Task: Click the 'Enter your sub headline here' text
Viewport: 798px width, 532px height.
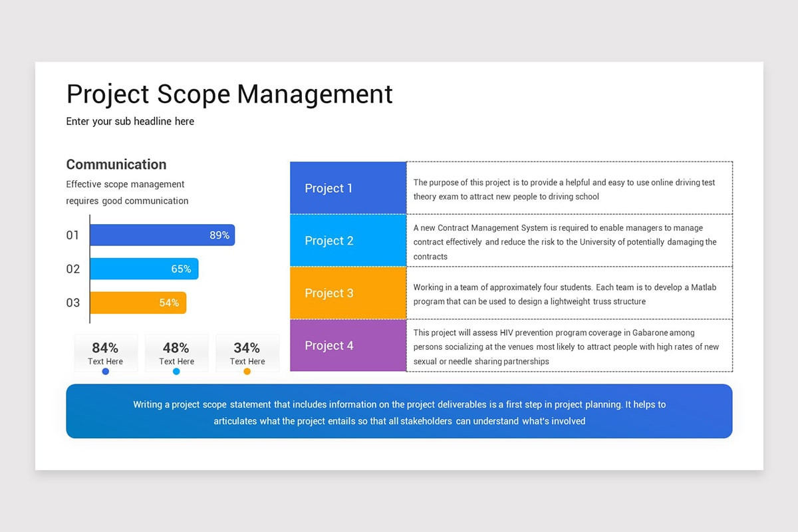Action: pyautogui.click(x=130, y=121)
